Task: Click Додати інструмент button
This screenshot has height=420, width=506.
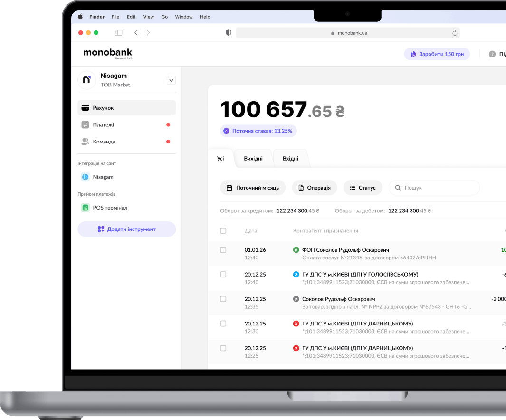Action: pos(126,229)
